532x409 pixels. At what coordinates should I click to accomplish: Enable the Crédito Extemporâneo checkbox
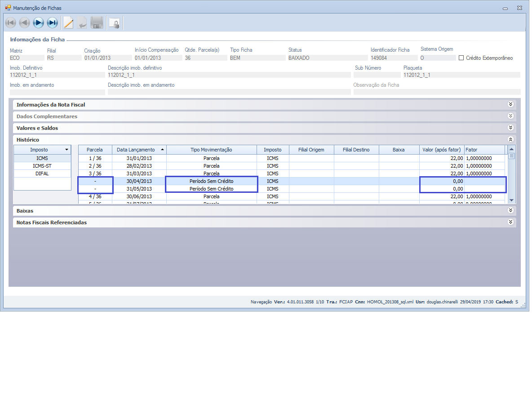pos(461,58)
